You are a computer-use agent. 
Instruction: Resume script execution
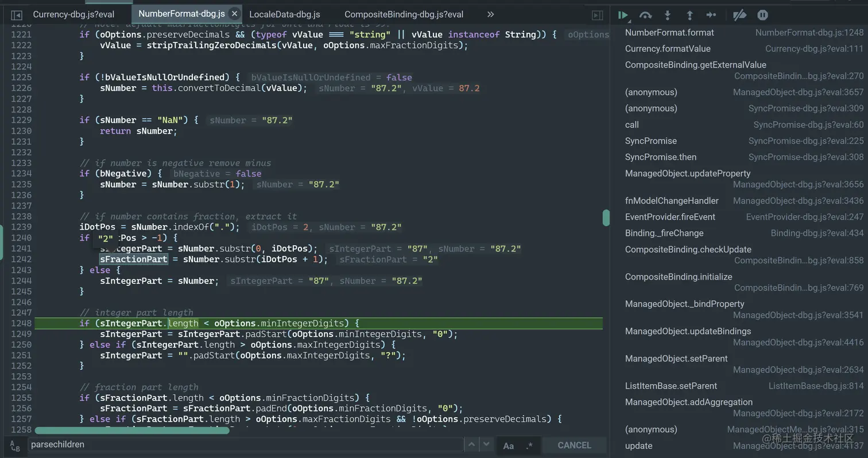[x=623, y=15]
